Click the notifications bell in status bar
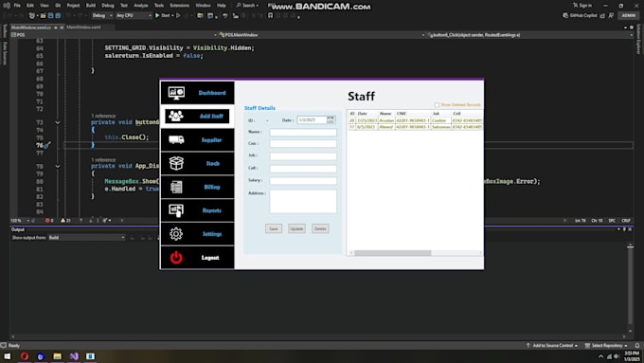The height and width of the screenshot is (363, 644). click(x=637, y=345)
